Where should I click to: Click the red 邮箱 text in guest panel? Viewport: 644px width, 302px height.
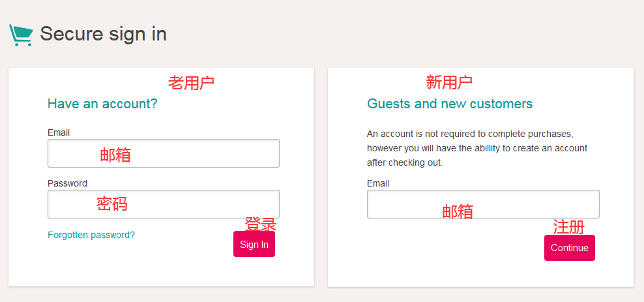[458, 211]
